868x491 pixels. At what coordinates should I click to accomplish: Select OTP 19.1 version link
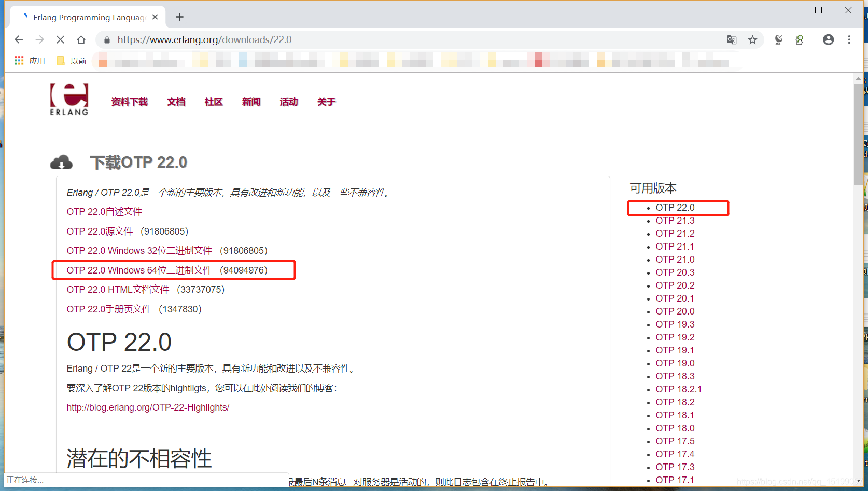[675, 350]
